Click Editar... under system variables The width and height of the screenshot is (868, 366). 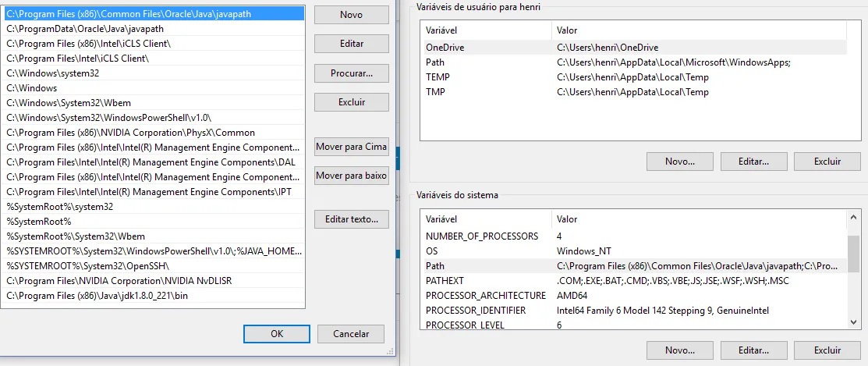pos(753,350)
